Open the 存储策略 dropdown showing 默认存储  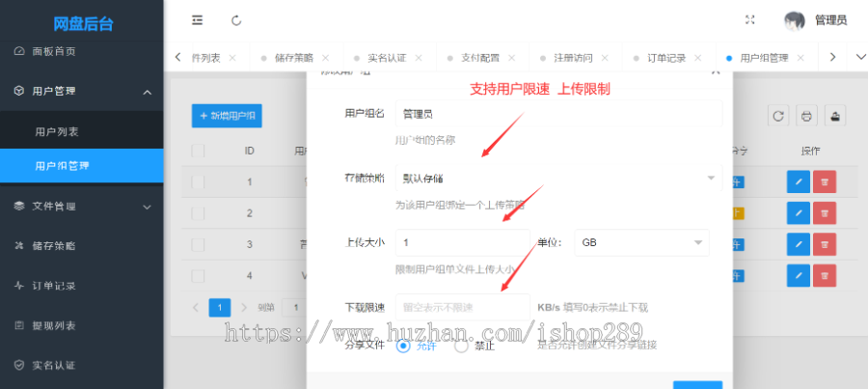tap(559, 178)
